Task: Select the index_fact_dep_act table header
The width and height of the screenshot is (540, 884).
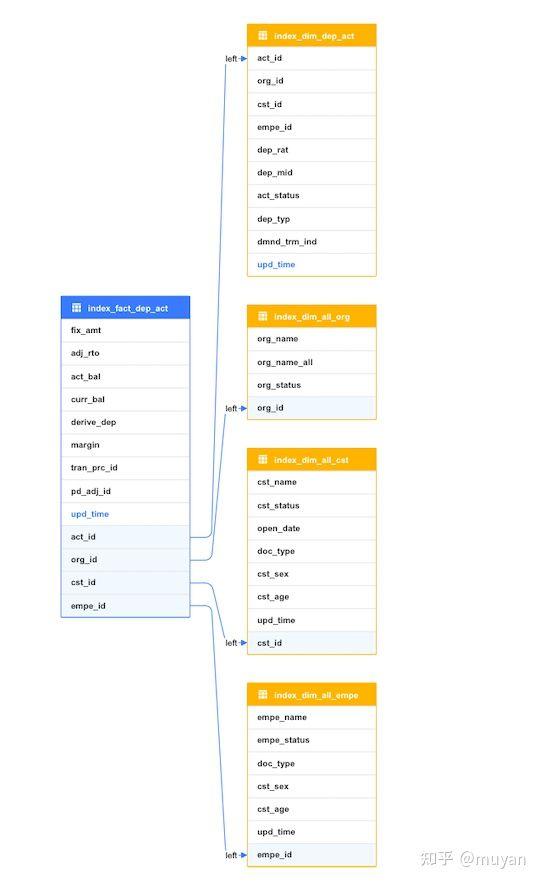Action: (x=125, y=308)
